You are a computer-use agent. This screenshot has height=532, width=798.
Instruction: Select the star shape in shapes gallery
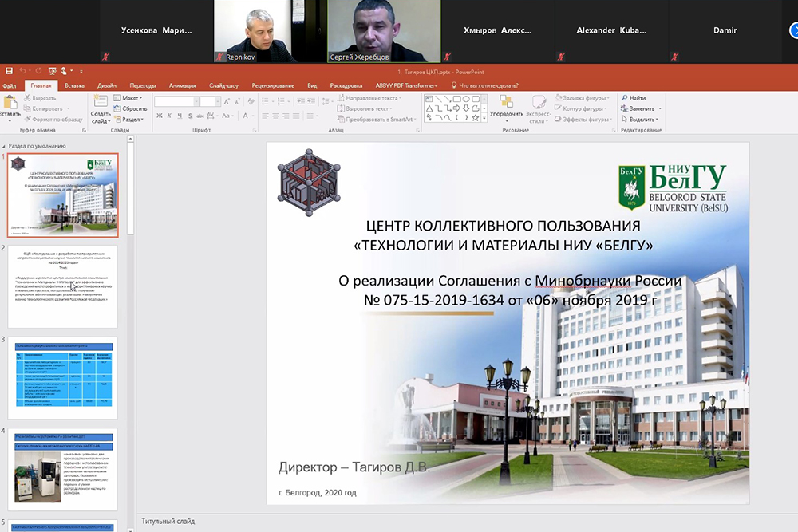click(x=475, y=117)
